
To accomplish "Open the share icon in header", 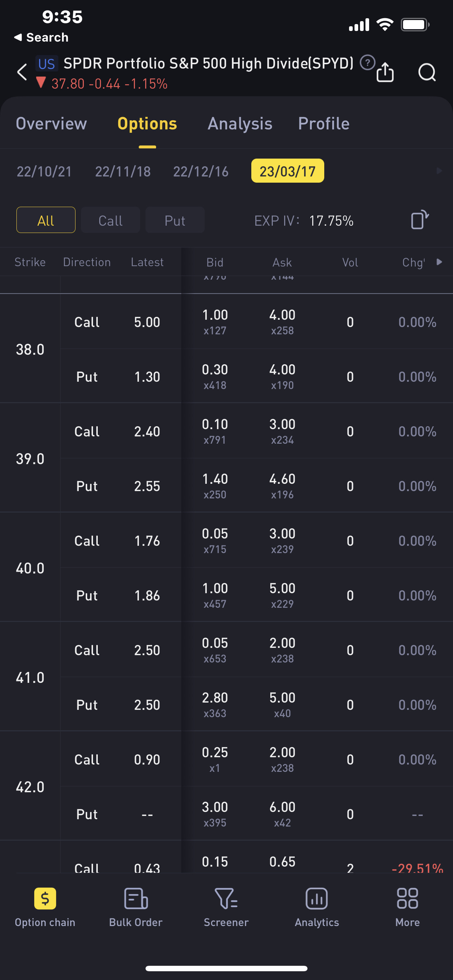I will tap(385, 72).
